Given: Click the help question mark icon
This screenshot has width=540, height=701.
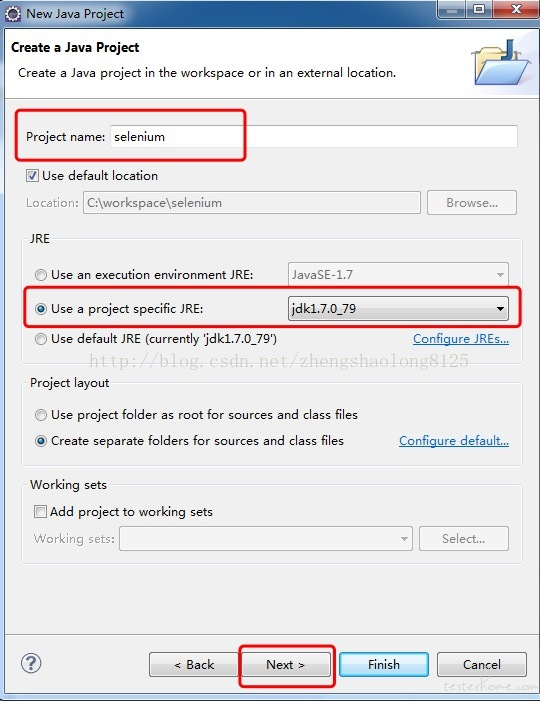Looking at the screenshot, I should tap(31, 663).
